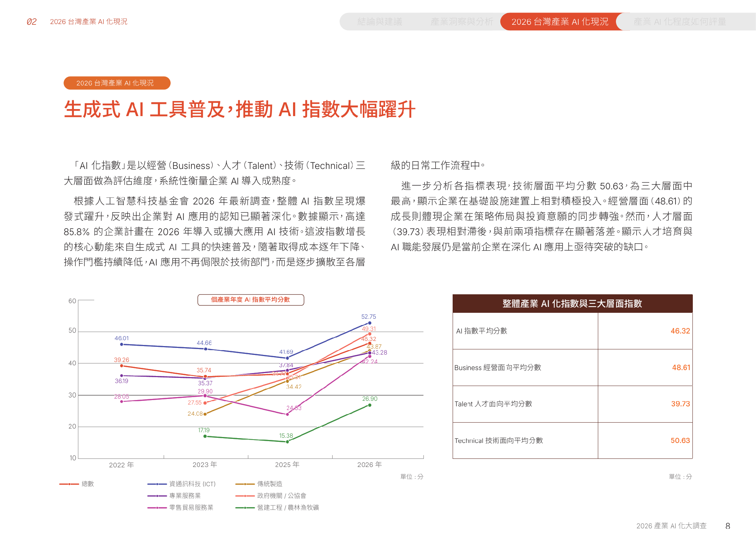This screenshot has width=756, height=535.
Task: Open the 結論與建議 navigation tab
Action: click(x=379, y=22)
